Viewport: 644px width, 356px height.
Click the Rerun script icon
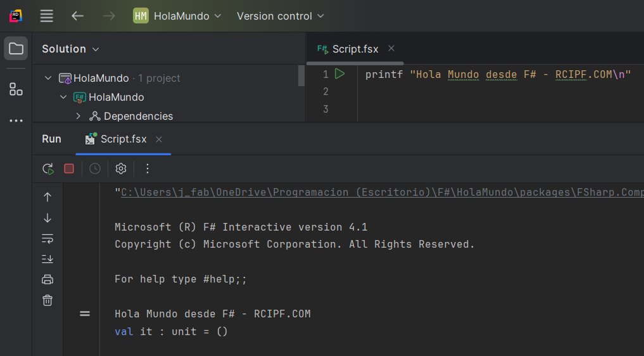tap(47, 168)
